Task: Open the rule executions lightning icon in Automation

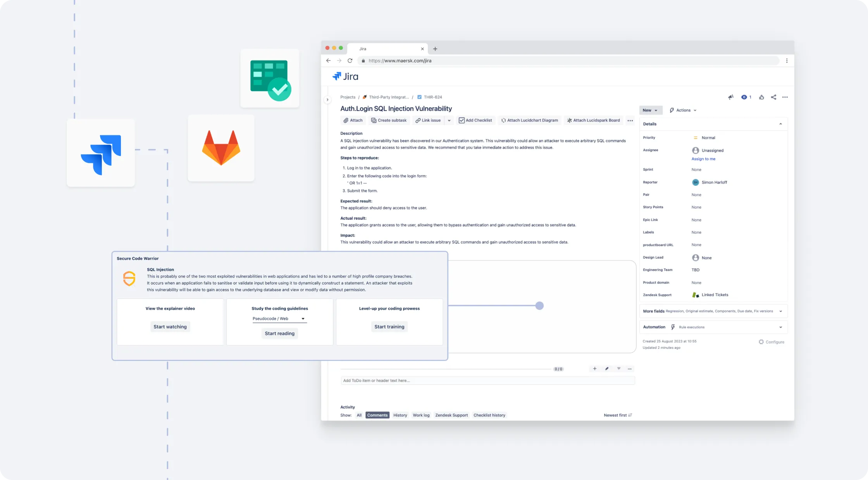Action: coord(672,327)
